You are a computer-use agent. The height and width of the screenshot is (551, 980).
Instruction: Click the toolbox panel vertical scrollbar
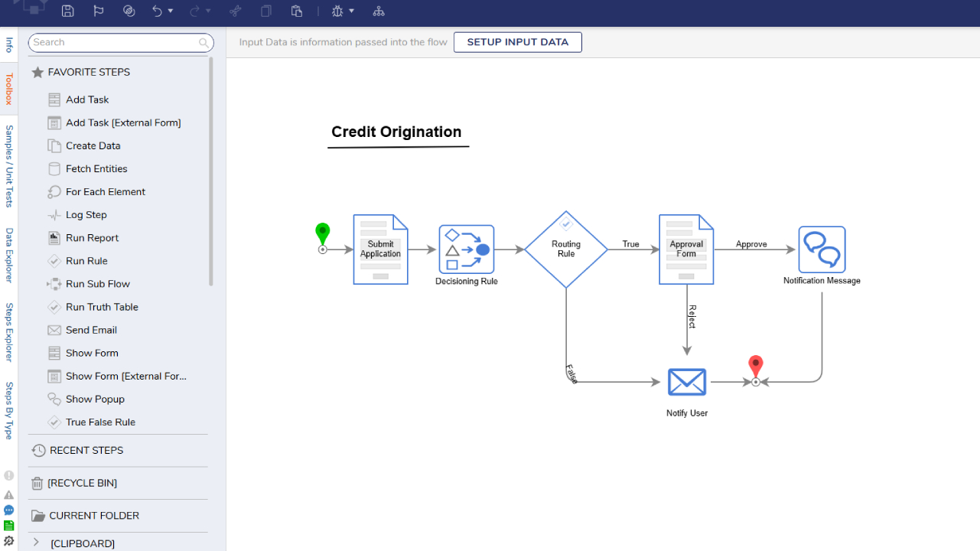click(211, 172)
